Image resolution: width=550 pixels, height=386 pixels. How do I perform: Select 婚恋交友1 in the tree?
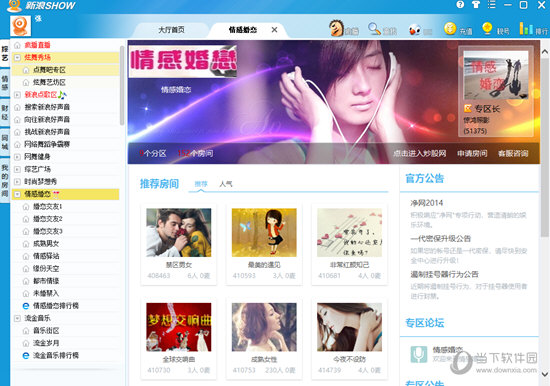click(47, 206)
